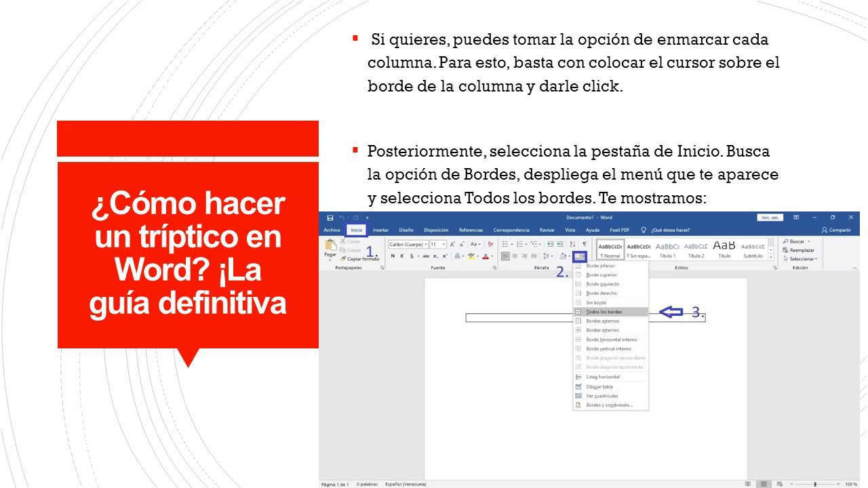Click the Pegar paste icon

tap(330, 244)
